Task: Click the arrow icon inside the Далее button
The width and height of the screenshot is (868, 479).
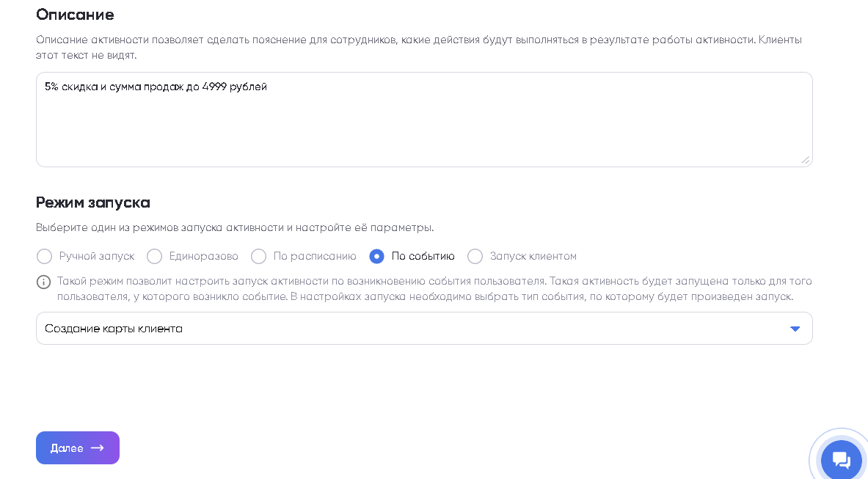Action: pyautogui.click(x=97, y=448)
